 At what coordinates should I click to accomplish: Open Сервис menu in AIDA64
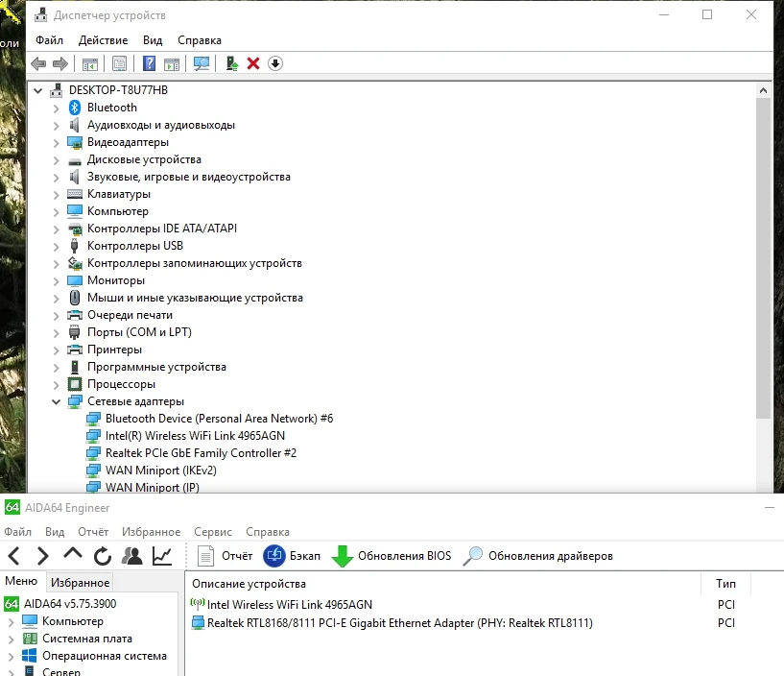tap(213, 532)
